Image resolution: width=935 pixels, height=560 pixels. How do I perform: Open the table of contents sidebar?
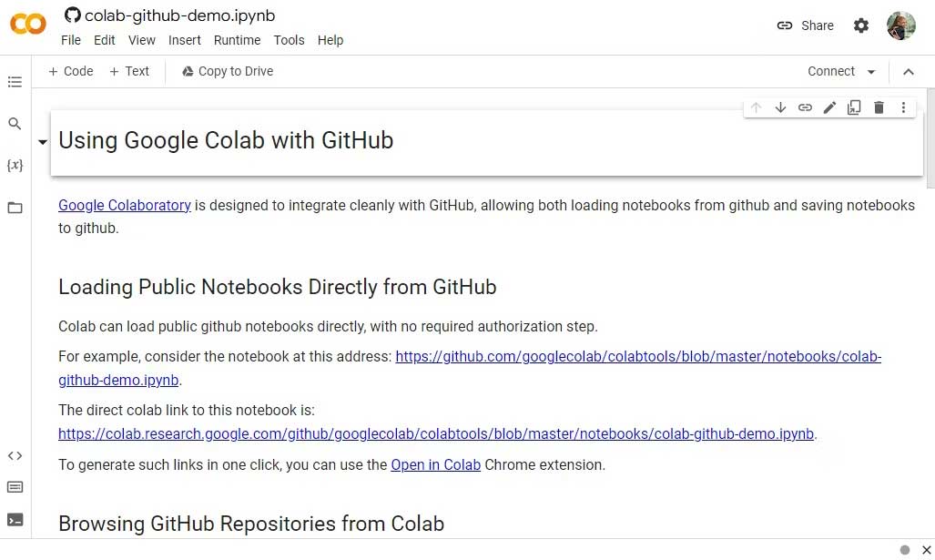15,82
